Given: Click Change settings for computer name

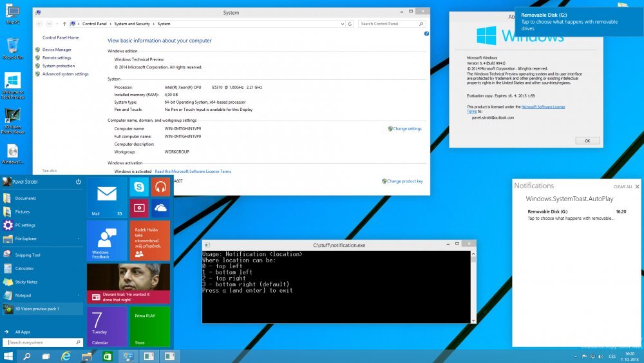Looking at the screenshot, I should 407,129.
